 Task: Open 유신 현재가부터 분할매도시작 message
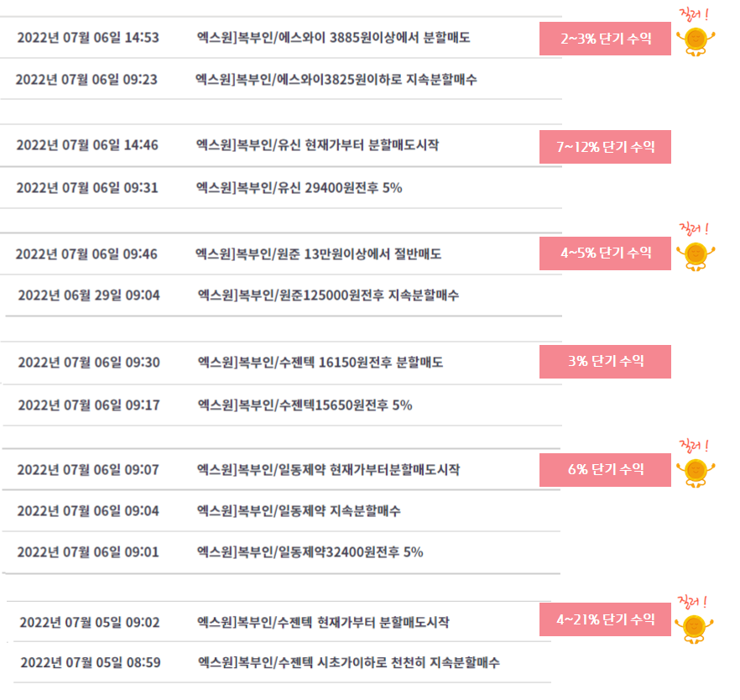(x=318, y=145)
